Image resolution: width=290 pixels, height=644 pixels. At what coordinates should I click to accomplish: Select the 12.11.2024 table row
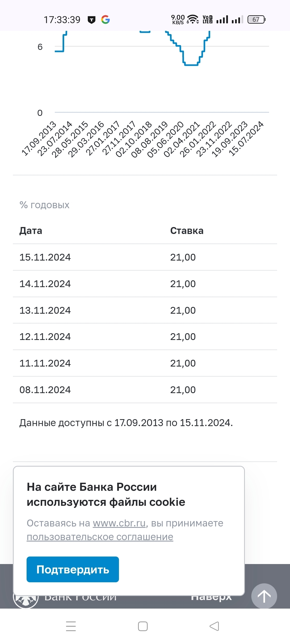click(145, 336)
